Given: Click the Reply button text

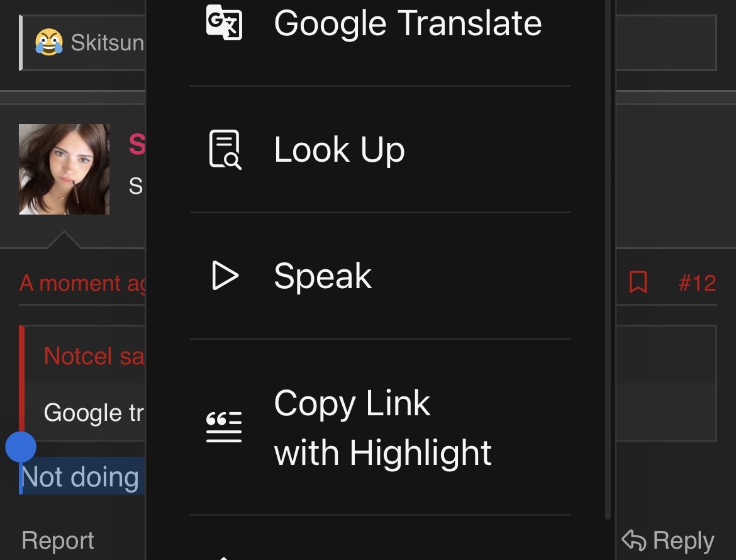Looking at the screenshot, I should pyautogui.click(x=683, y=540).
